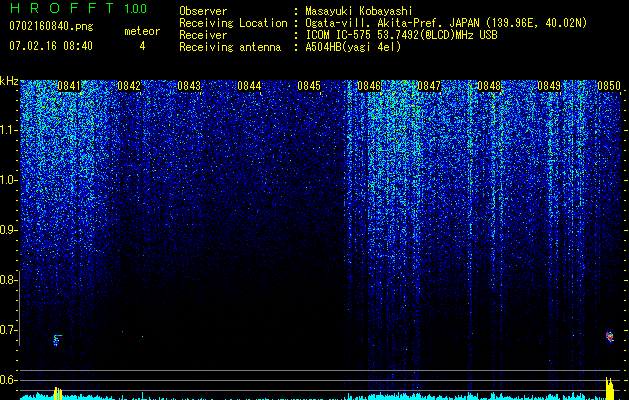Screen dimensions: 629x400
Task: Click the ICOM IC-575 receiver text
Action: tap(401, 35)
